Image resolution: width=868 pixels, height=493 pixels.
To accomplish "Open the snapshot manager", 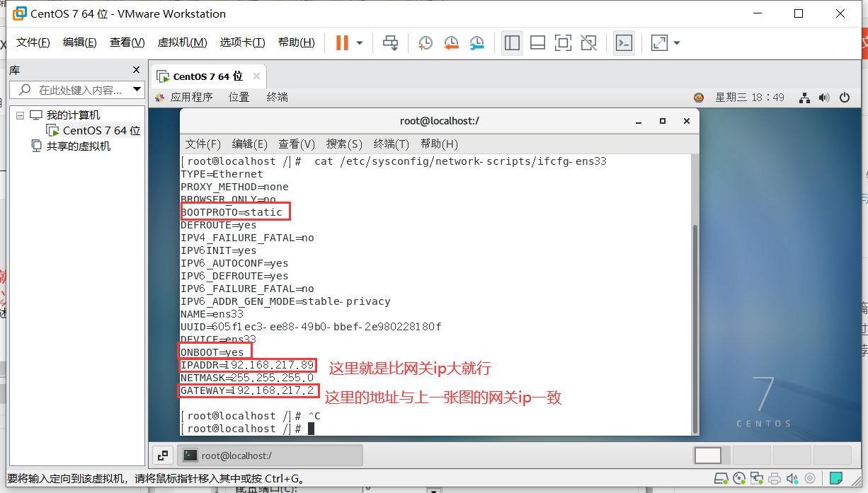I will 477,43.
